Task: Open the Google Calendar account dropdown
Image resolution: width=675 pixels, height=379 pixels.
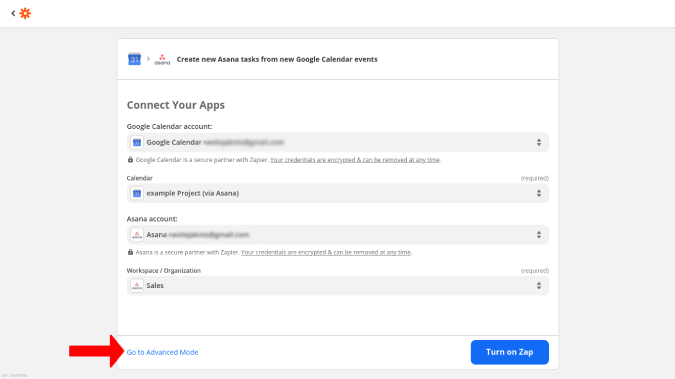Action: pos(338,143)
